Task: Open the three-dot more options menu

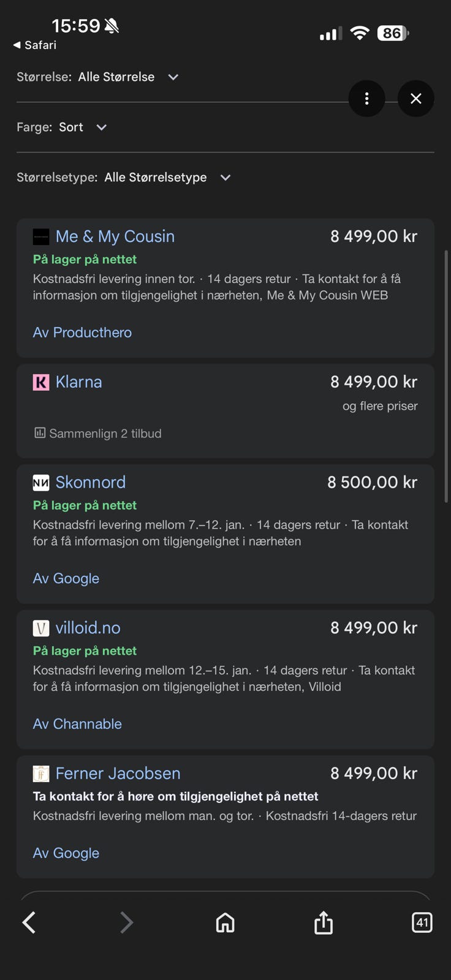Action: point(366,99)
